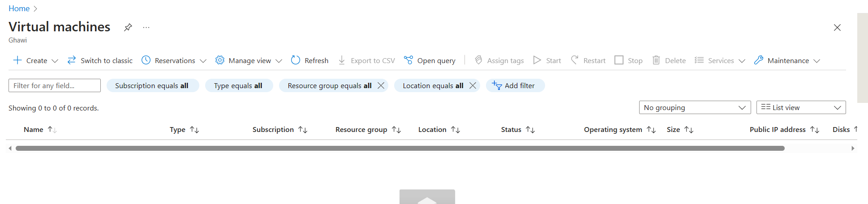Open the List view dropdown
868x204 pixels.
pos(801,107)
